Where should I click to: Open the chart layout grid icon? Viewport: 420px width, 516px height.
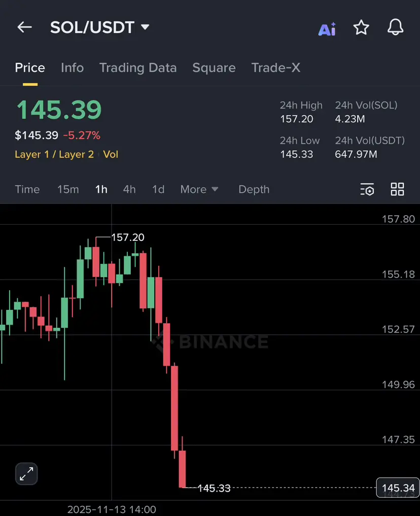[x=397, y=189]
